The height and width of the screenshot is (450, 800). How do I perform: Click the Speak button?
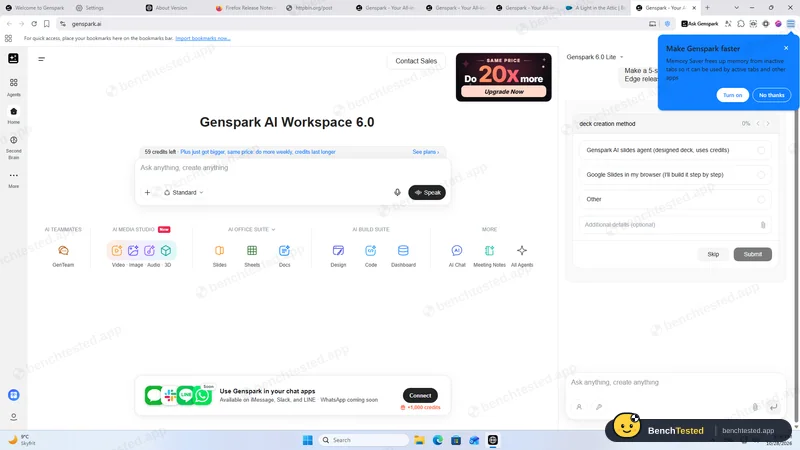click(427, 192)
